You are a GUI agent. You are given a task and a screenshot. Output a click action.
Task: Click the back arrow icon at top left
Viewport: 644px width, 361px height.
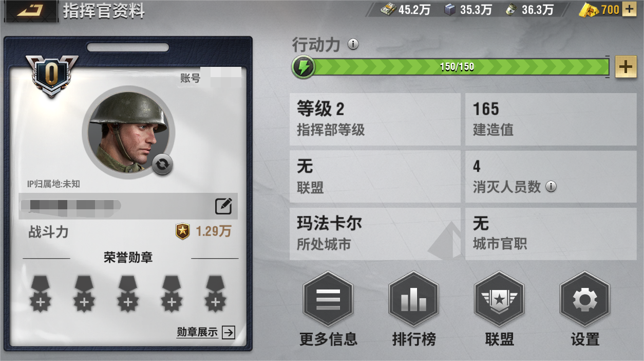[x=29, y=10]
